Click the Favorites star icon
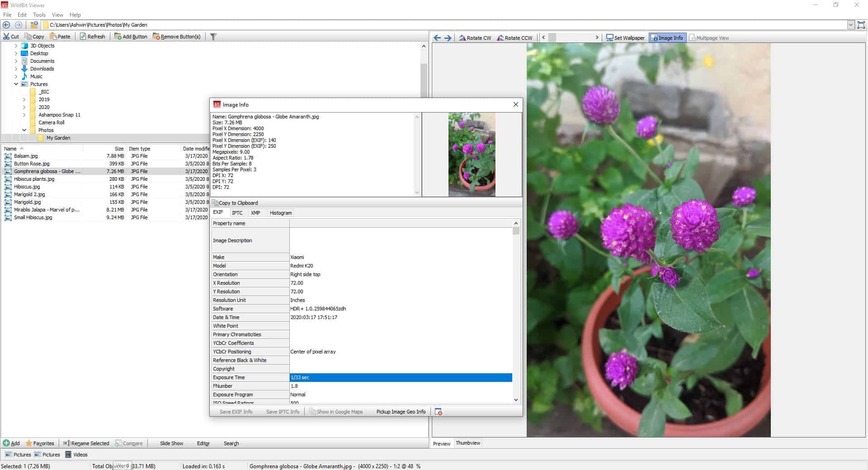868x470 pixels. 28,443
